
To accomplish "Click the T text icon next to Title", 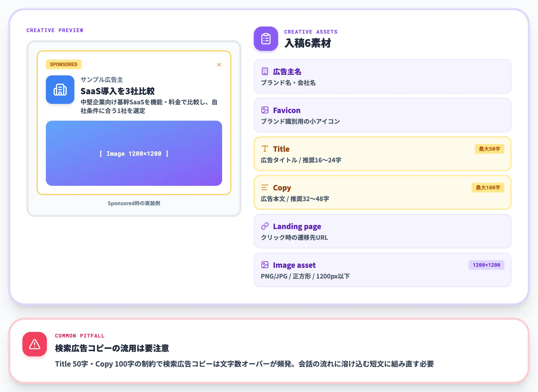I will (265, 149).
